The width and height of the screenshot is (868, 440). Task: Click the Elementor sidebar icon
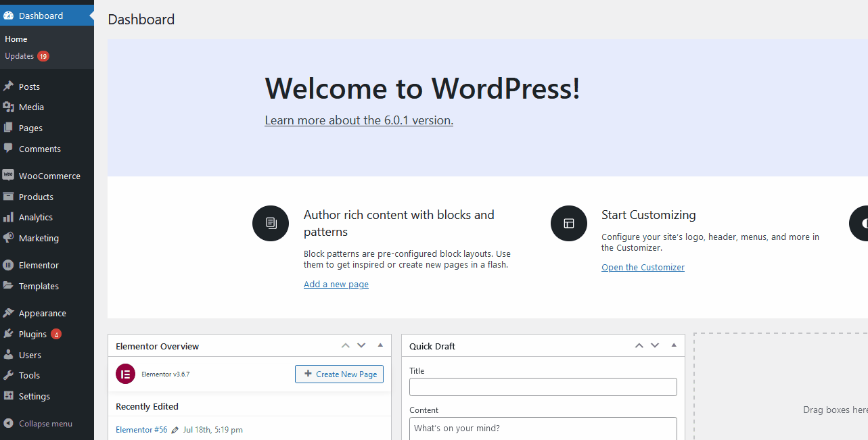click(x=8, y=265)
